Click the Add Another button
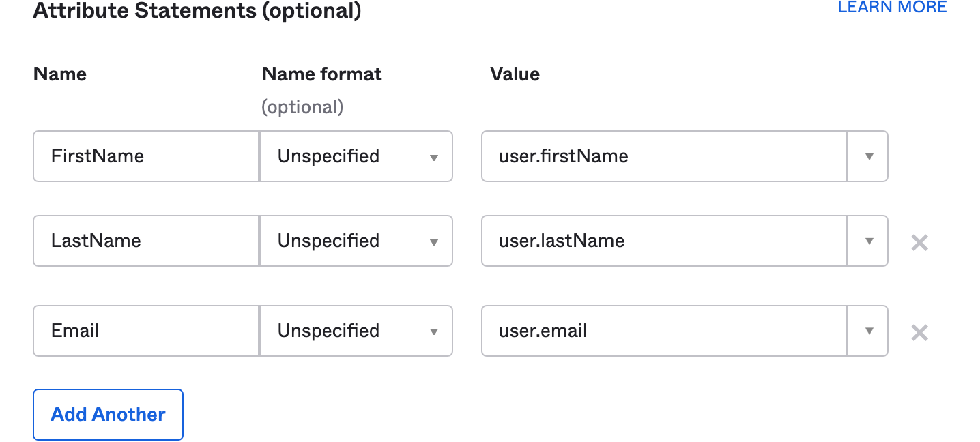The width and height of the screenshot is (980, 442). 107,414
